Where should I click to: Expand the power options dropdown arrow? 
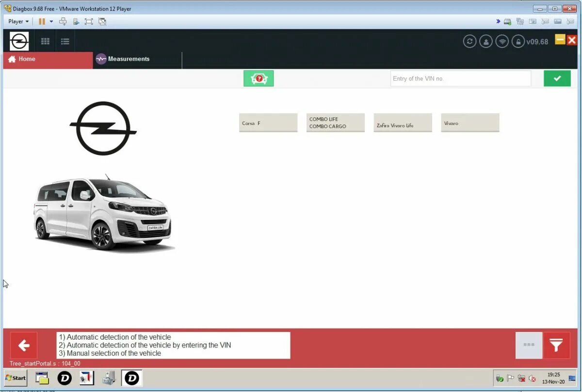click(51, 21)
